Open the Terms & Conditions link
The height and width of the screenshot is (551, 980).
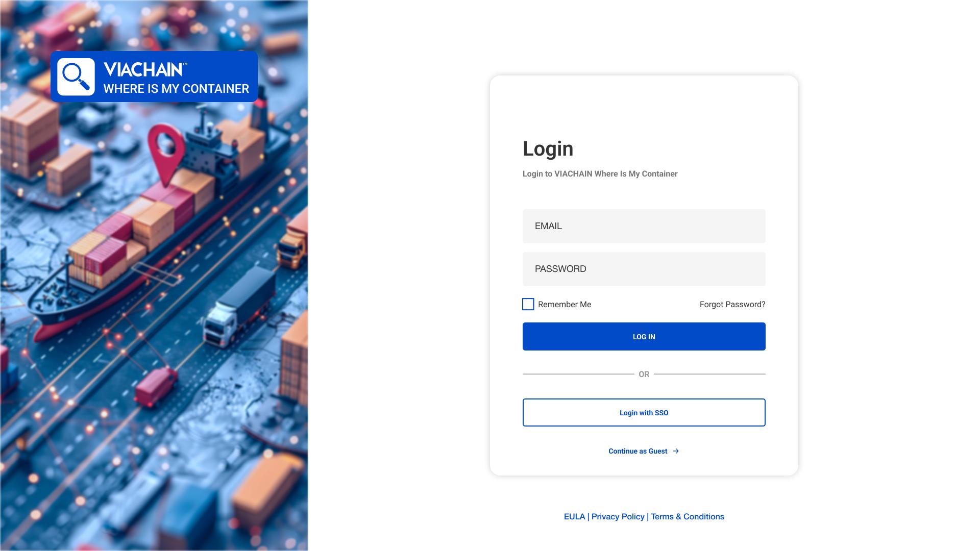point(688,517)
